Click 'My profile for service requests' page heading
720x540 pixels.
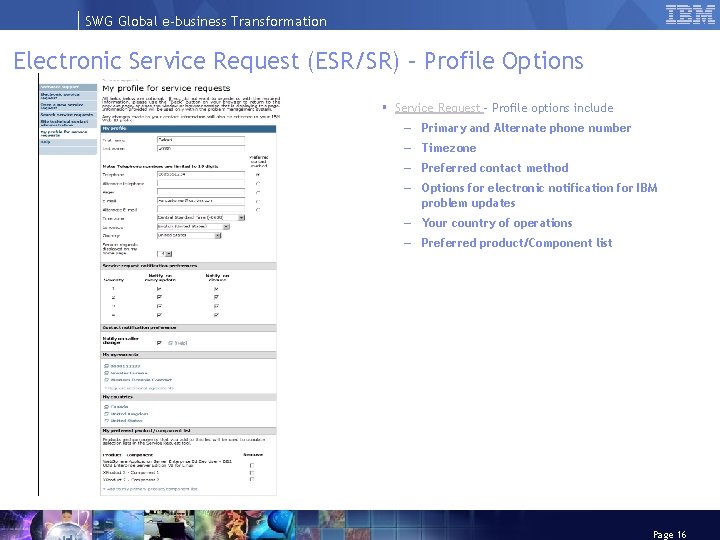point(166,88)
